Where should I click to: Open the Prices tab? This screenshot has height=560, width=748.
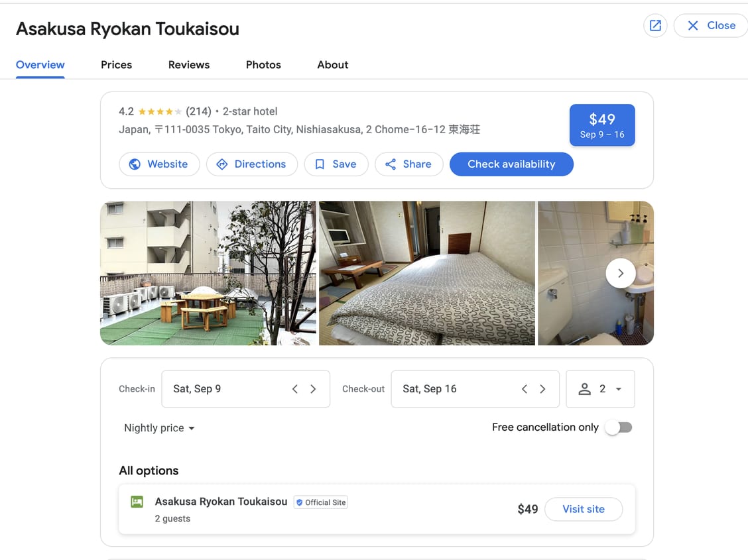pyautogui.click(x=116, y=65)
